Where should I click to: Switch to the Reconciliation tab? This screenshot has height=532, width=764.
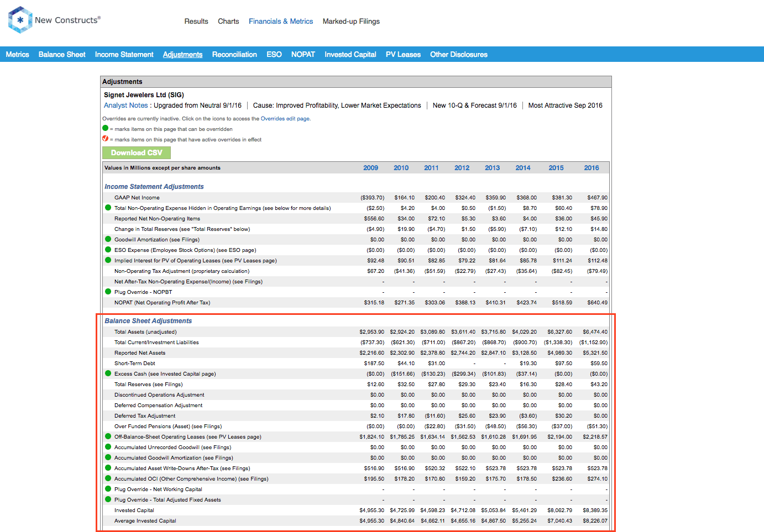coord(234,54)
